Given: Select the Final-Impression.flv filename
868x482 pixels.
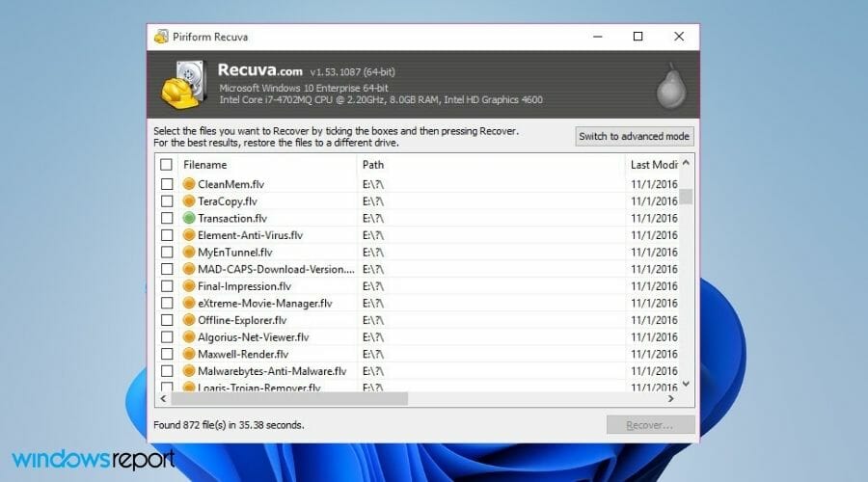Looking at the screenshot, I should click(x=244, y=286).
